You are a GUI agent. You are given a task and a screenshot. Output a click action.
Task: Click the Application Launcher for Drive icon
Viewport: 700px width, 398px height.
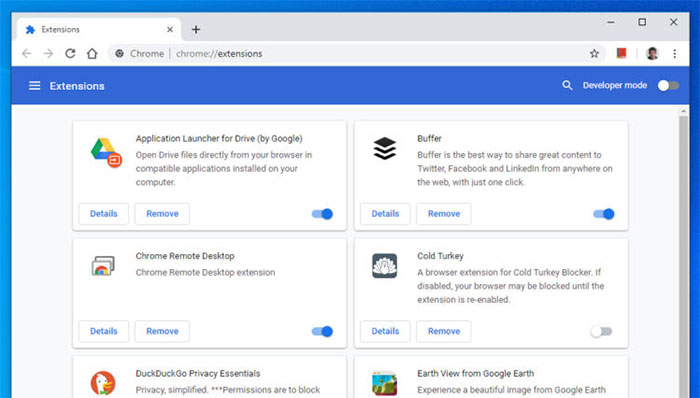(106, 153)
